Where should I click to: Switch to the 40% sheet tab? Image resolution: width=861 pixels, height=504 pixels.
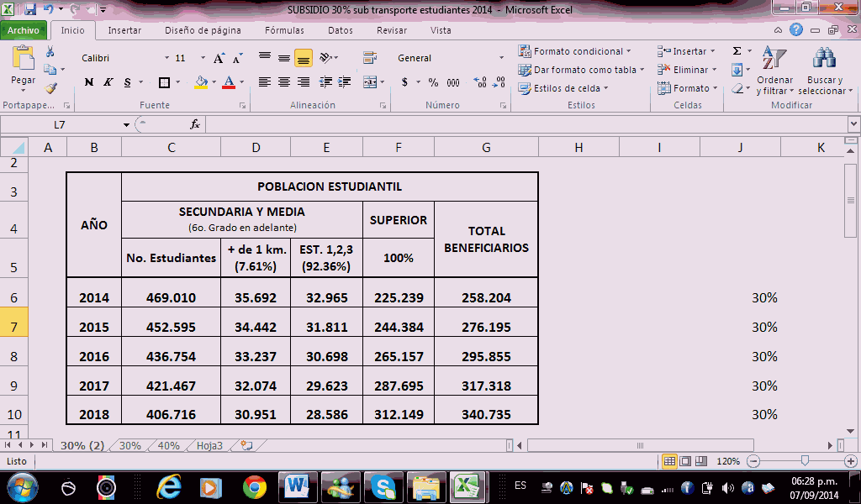tap(168, 446)
